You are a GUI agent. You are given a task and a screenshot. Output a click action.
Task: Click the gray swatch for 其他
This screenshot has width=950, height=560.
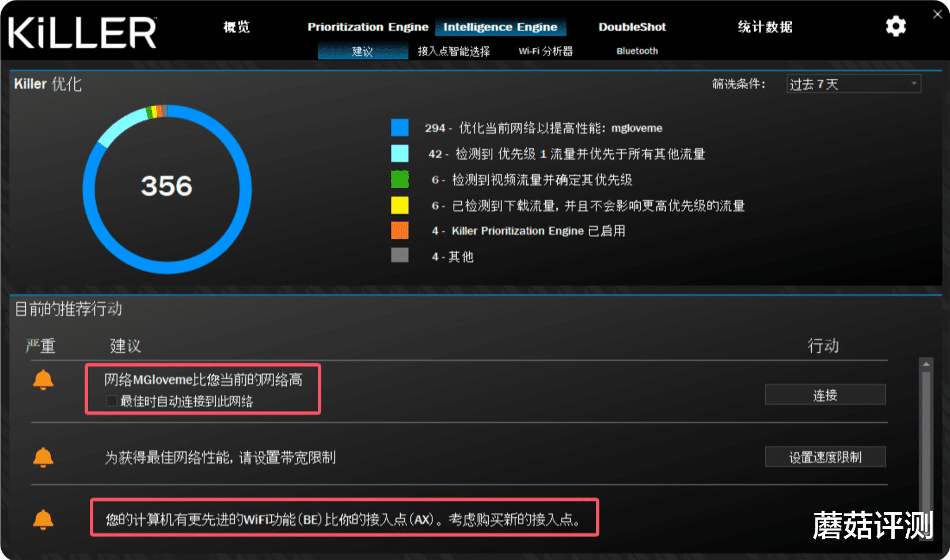click(x=400, y=255)
